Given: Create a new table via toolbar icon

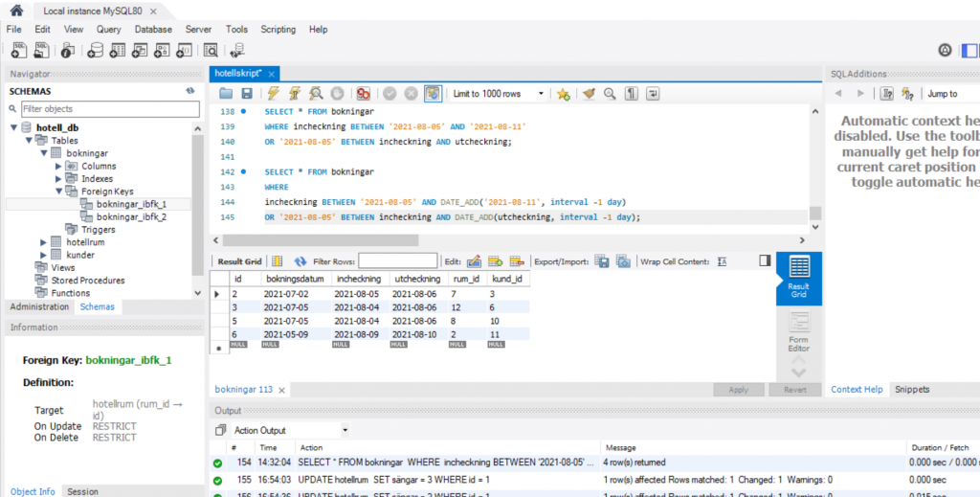Looking at the screenshot, I should click(118, 50).
